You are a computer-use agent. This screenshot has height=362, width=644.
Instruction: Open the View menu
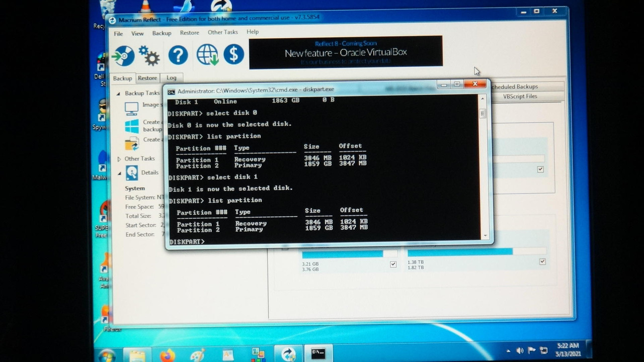tap(137, 33)
